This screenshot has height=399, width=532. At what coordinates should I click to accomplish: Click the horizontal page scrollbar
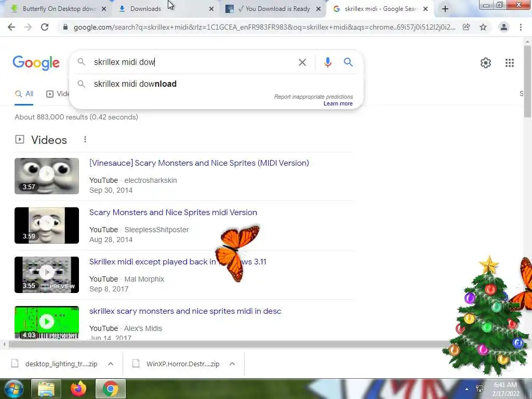click(228, 344)
